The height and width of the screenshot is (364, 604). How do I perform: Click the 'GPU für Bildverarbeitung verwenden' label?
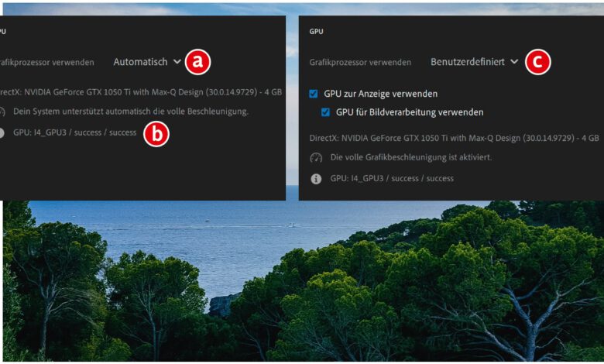[x=410, y=112]
